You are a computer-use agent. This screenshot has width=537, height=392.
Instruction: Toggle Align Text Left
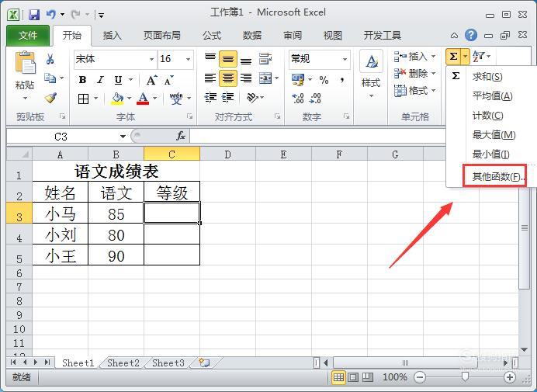[210, 78]
